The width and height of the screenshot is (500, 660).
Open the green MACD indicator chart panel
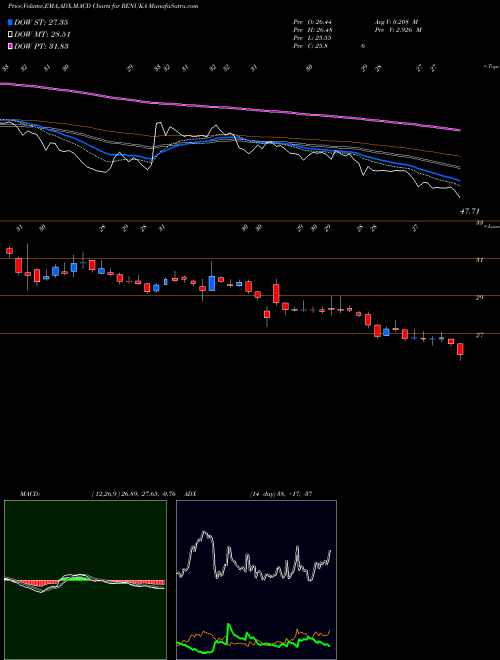85,580
